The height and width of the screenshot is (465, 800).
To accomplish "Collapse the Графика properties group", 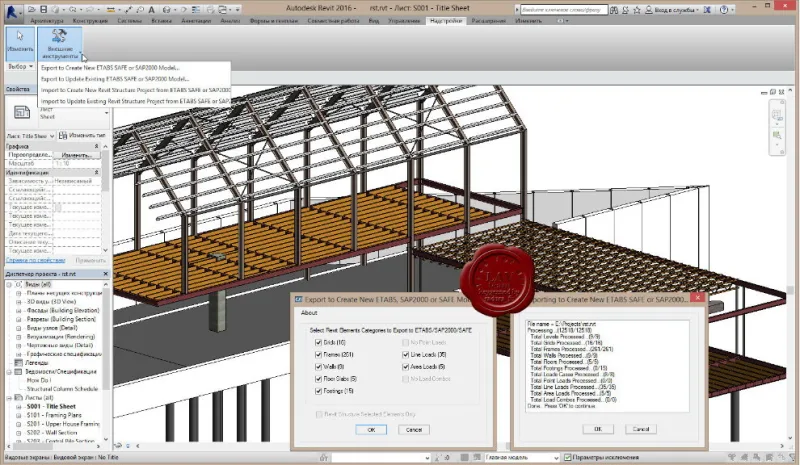I will (96, 146).
